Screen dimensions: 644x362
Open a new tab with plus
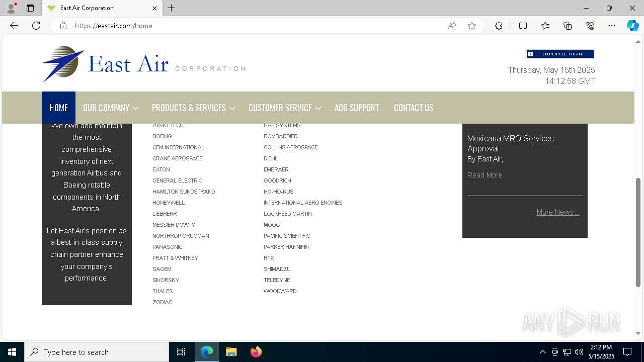pos(172,8)
